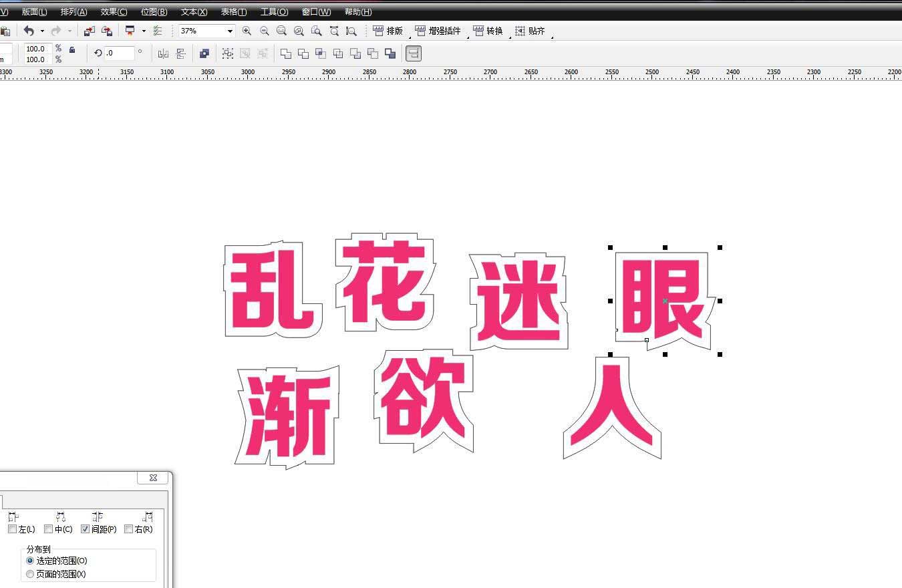The image size is (902, 588).
Task: Select the Zoom In tool
Action: 247,31
